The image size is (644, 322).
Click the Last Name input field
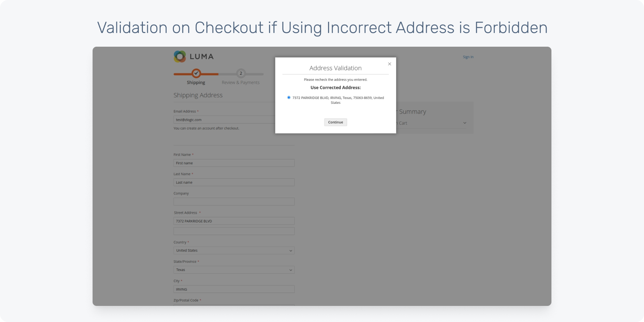point(234,182)
